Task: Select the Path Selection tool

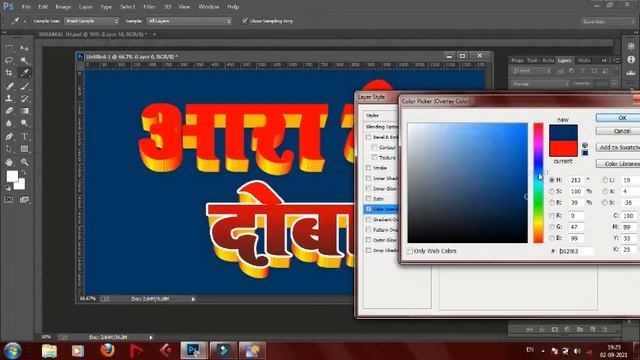Action: [9, 149]
